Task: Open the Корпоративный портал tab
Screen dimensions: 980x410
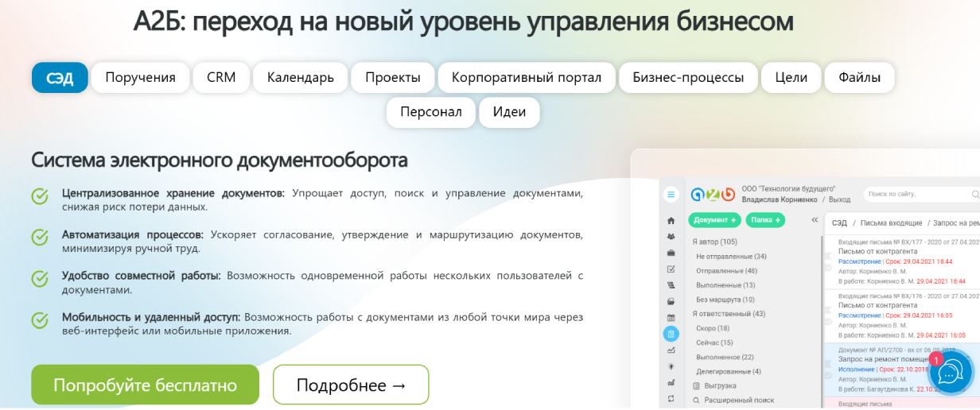Action: coord(526,78)
